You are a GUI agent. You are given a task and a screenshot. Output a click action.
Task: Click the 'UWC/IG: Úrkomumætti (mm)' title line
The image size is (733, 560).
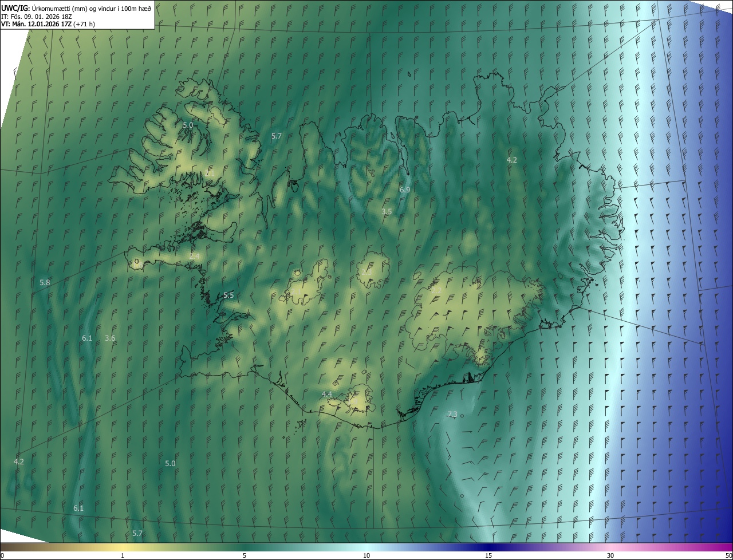point(76,7)
